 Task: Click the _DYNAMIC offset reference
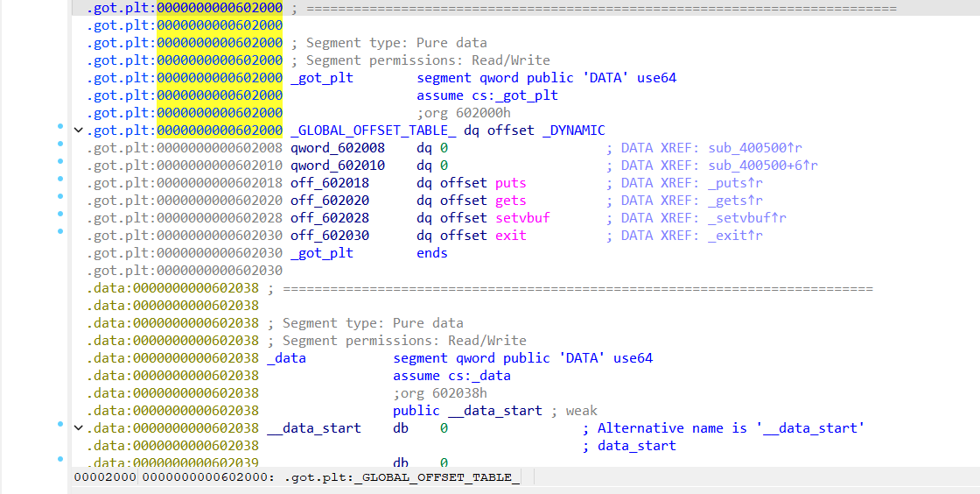click(573, 131)
